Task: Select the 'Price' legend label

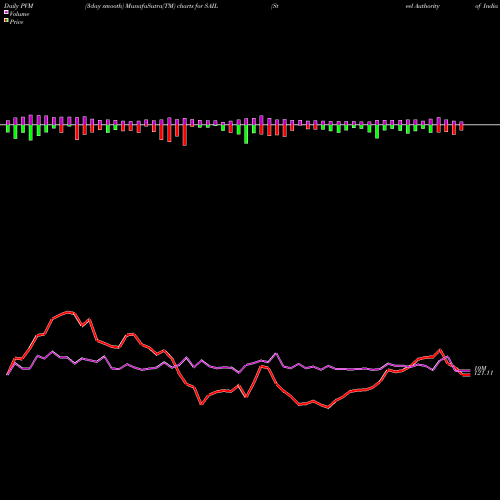Action: pos(16,22)
